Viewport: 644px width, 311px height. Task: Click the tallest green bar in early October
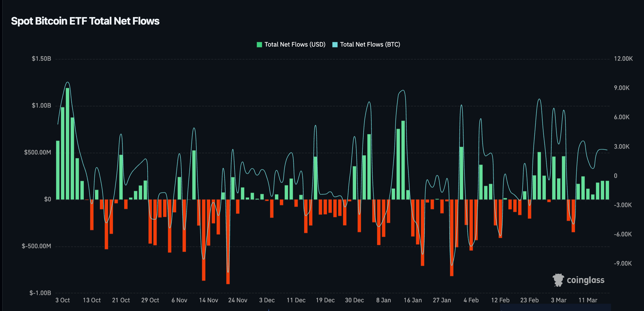click(68, 145)
